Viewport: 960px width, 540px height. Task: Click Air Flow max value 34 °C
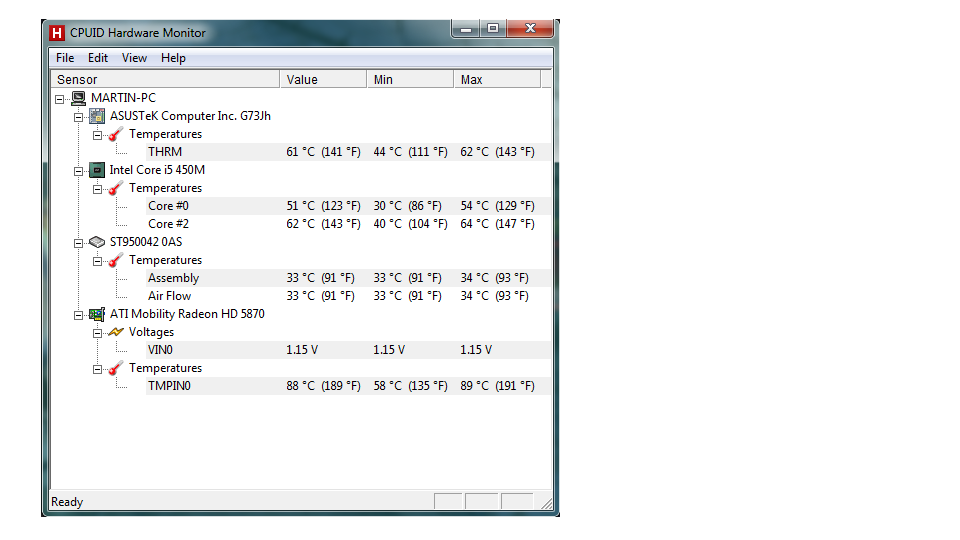(494, 296)
